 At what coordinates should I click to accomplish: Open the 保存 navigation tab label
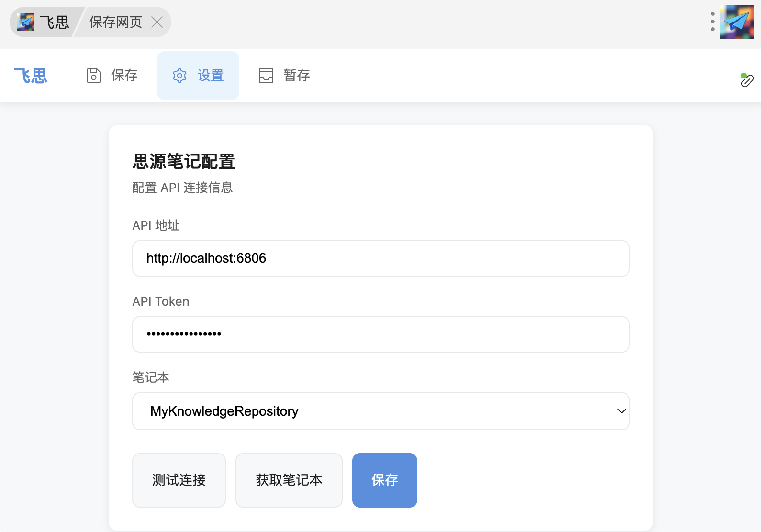click(x=124, y=76)
